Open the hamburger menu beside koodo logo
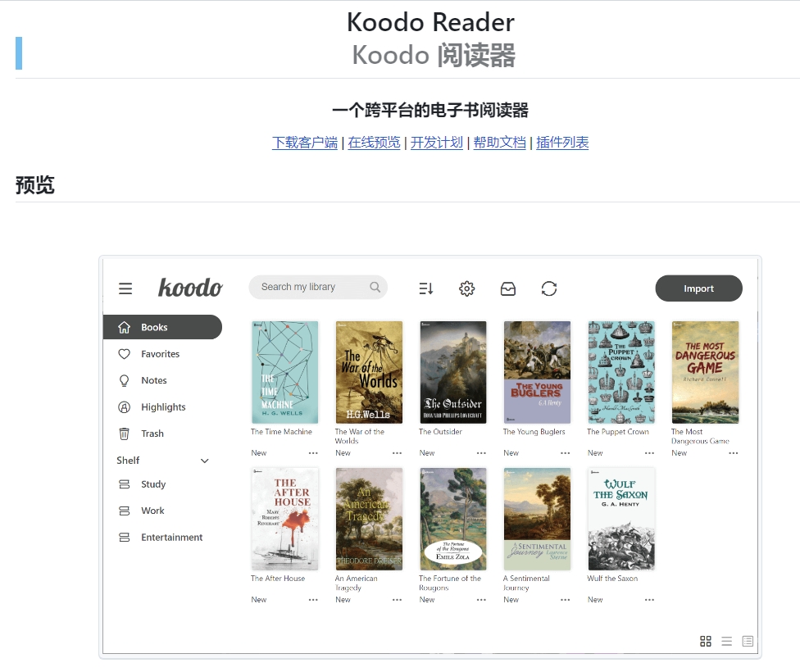Screen dimensions: 800x672 tap(125, 288)
